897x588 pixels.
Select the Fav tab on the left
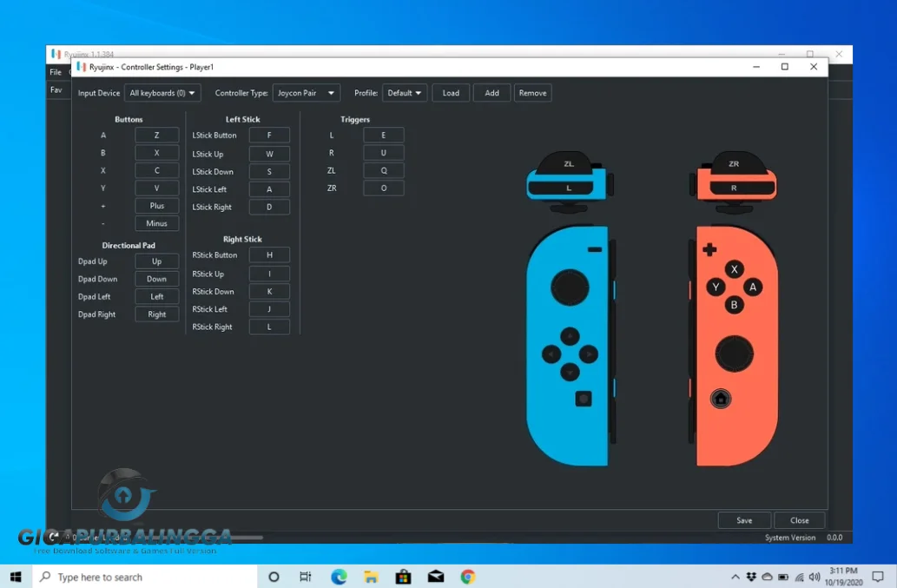click(x=55, y=89)
